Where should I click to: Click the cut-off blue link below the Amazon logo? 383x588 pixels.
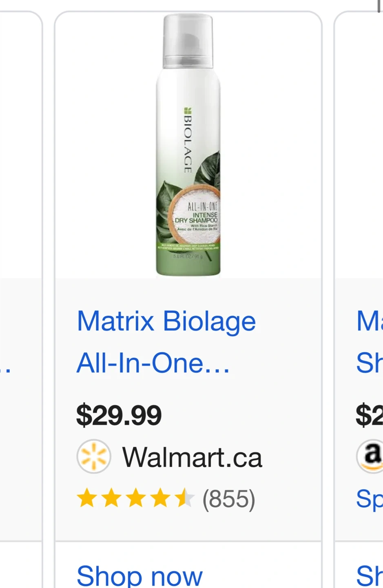370,499
